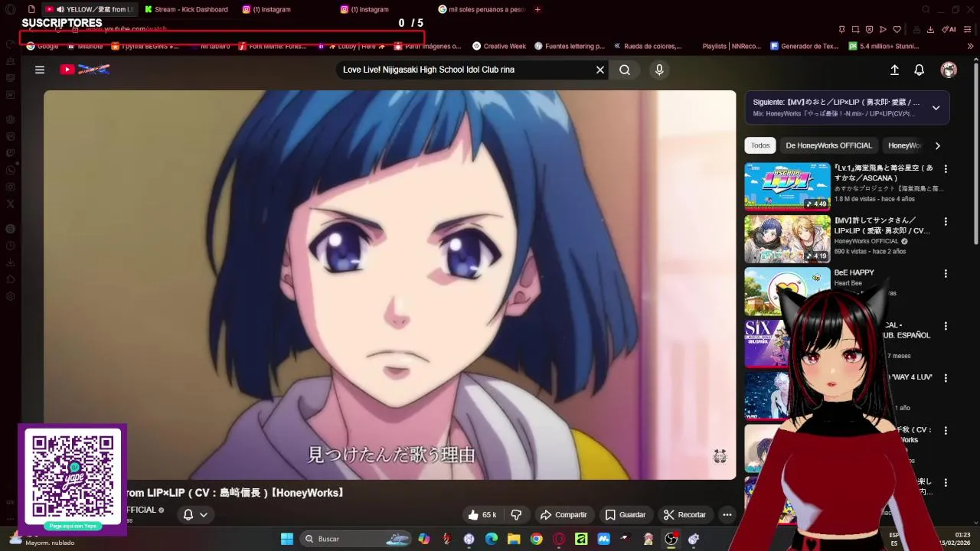This screenshot has height=551, width=980.
Task: Open subscription notification bell dropdown
Action: click(x=195, y=515)
